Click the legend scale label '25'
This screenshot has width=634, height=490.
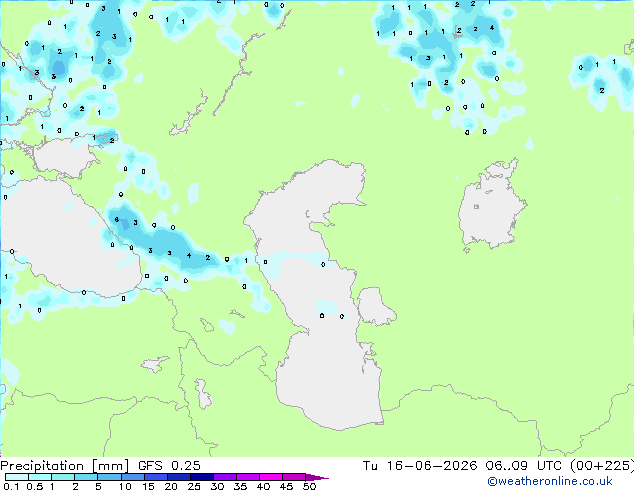click(194, 486)
